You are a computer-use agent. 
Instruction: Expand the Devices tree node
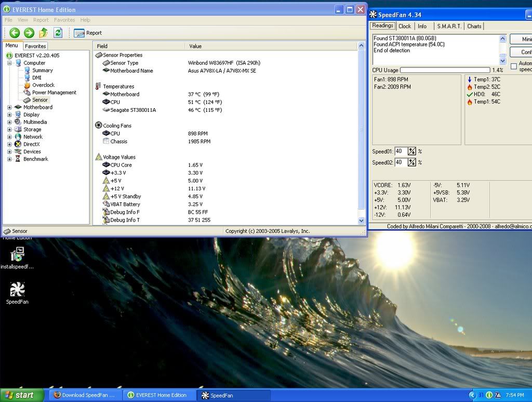pos(9,152)
